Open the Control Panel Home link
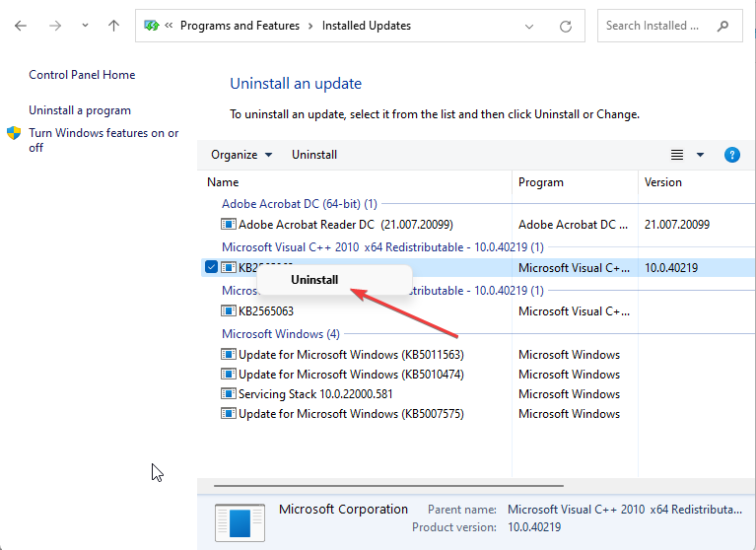The image size is (756, 550). pyautogui.click(x=82, y=75)
